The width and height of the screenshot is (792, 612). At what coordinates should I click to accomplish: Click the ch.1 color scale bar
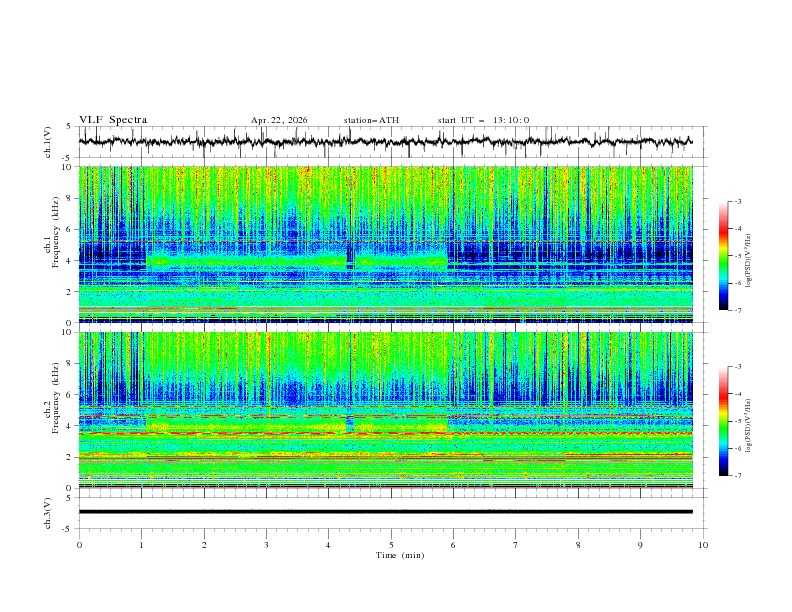coord(723,255)
